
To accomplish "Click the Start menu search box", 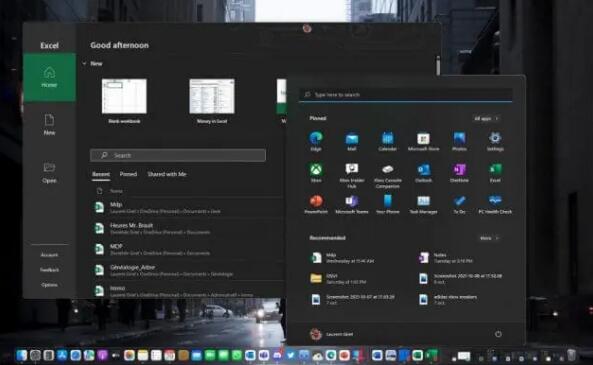I will tap(405, 95).
